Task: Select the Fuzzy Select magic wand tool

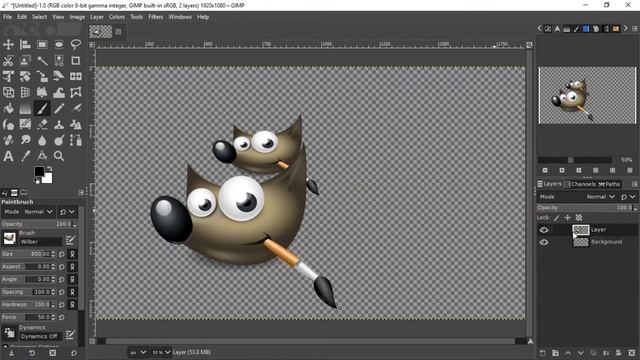Action: pos(42,60)
